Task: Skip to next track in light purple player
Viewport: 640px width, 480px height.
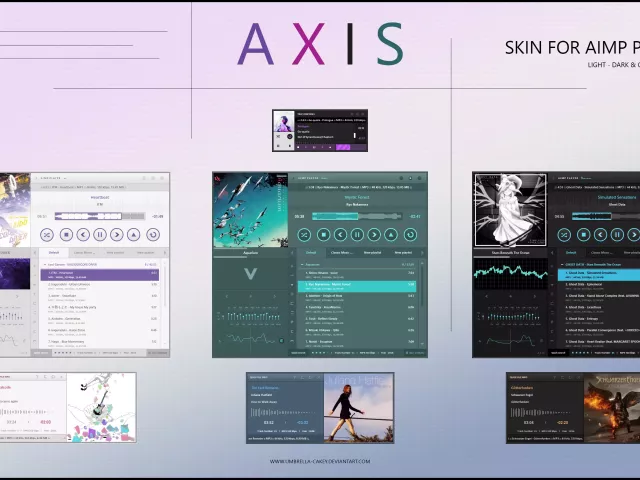Action: pos(116,235)
